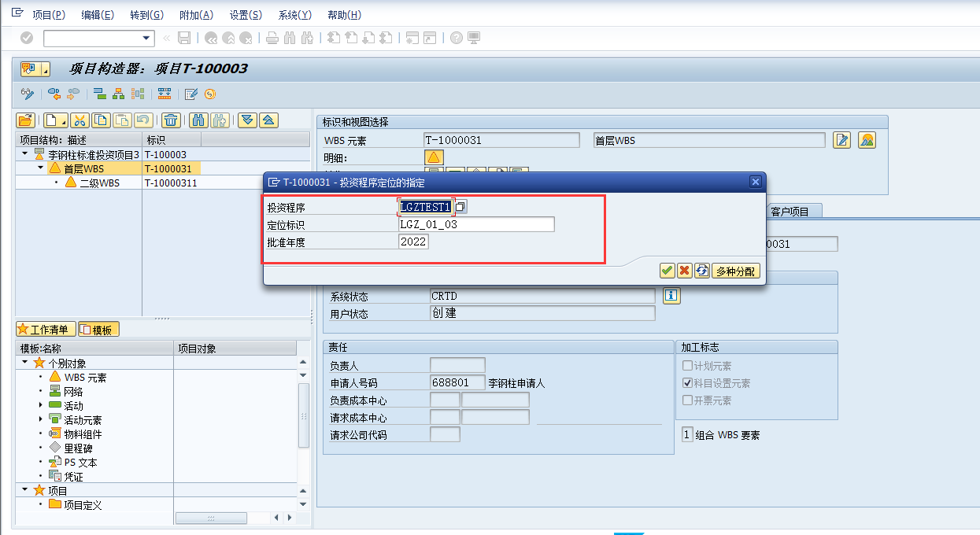Screen dimensions: 980x535
Task: Click the 投资程序 field showing LGZTEST1
Action: point(425,206)
